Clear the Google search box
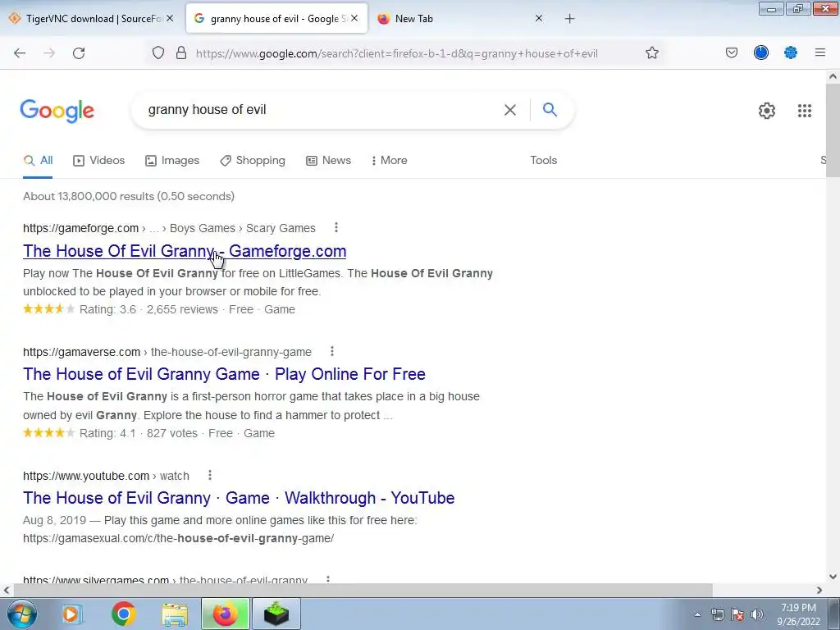The height and width of the screenshot is (630, 840). 510,110
